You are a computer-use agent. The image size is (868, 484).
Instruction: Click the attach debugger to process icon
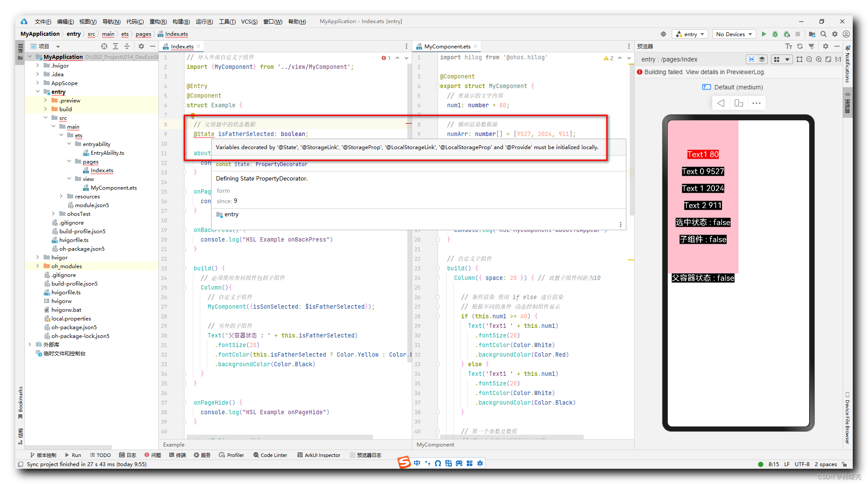coord(786,34)
